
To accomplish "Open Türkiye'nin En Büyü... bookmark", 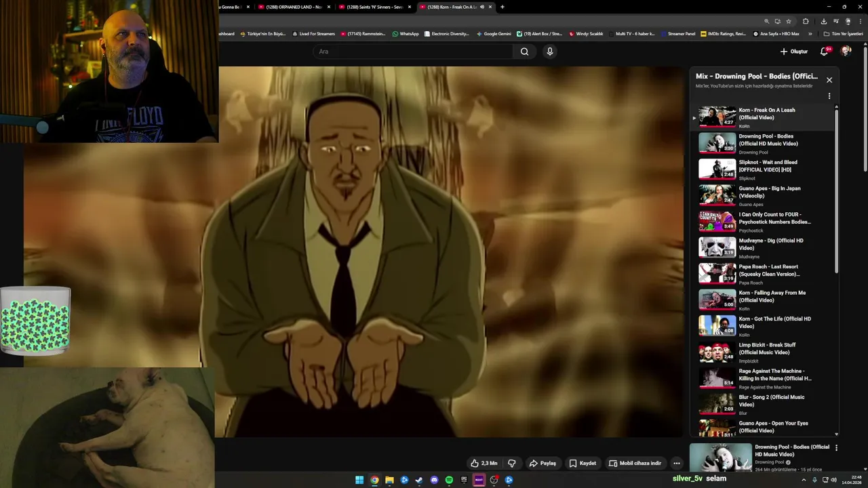I will (262, 34).
